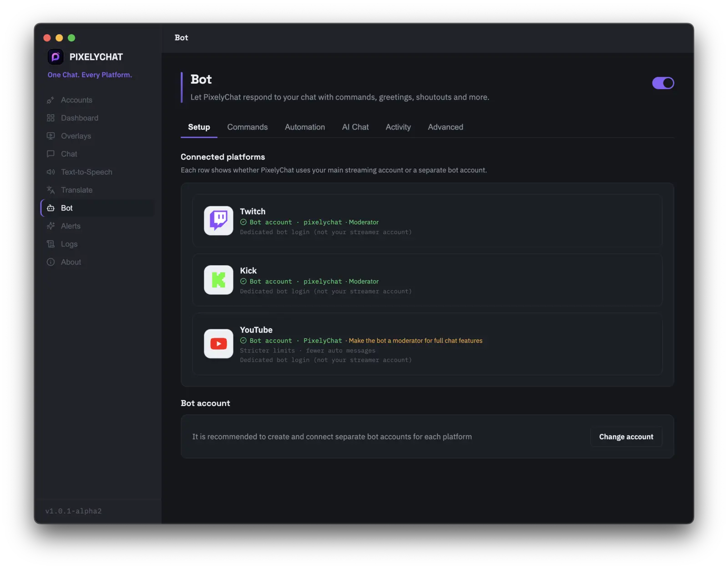Click the Dashboard grid icon

click(51, 118)
